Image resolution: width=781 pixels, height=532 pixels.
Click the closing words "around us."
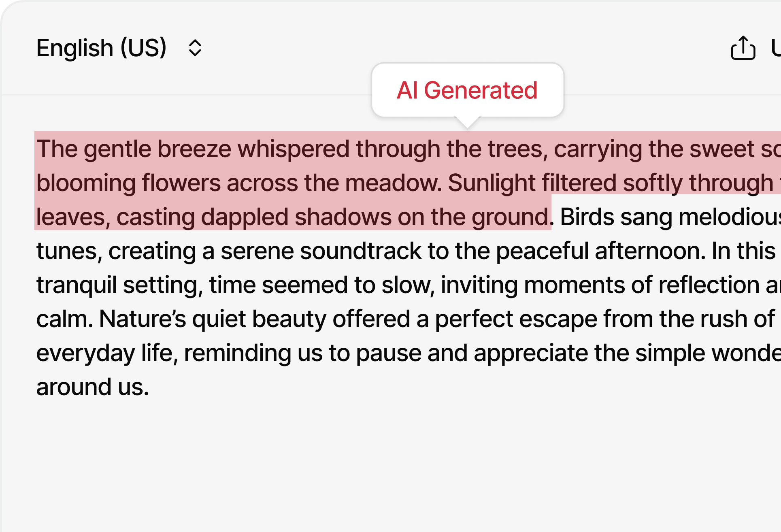tap(92, 387)
